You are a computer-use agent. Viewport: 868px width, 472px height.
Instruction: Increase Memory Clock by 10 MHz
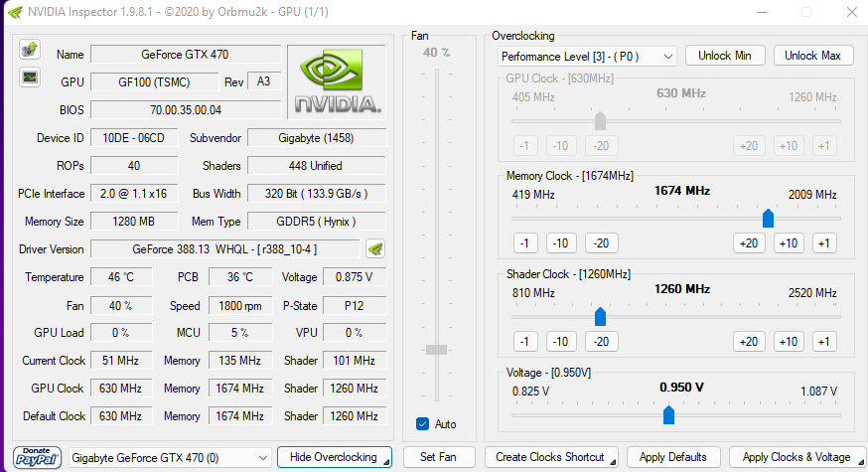tap(789, 243)
